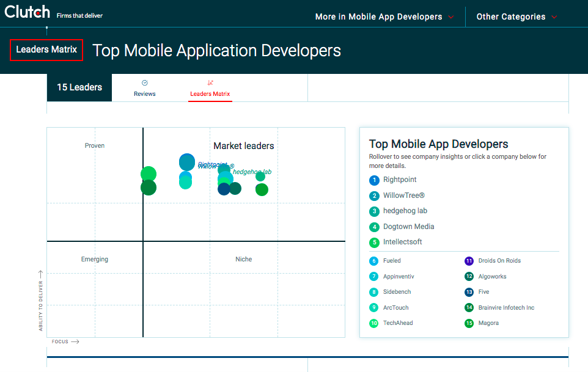The image size is (588, 372).
Task: Click the number 1 badge beside Rightpoint
Action: click(x=374, y=180)
